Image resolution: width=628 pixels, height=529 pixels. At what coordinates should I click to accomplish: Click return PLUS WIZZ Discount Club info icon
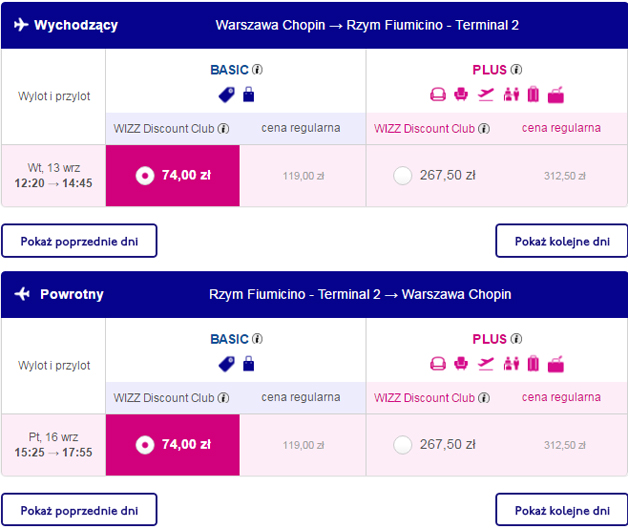[x=484, y=398]
